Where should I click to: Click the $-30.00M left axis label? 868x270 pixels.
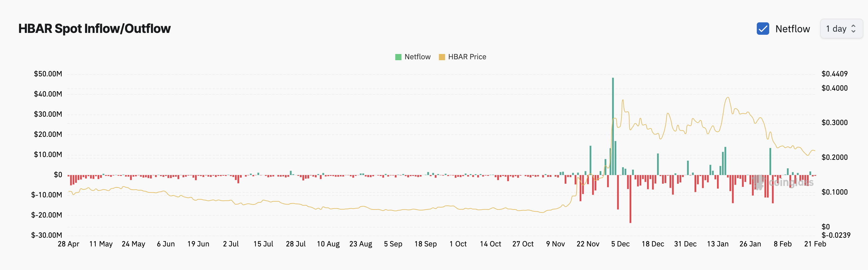(47, 235)
